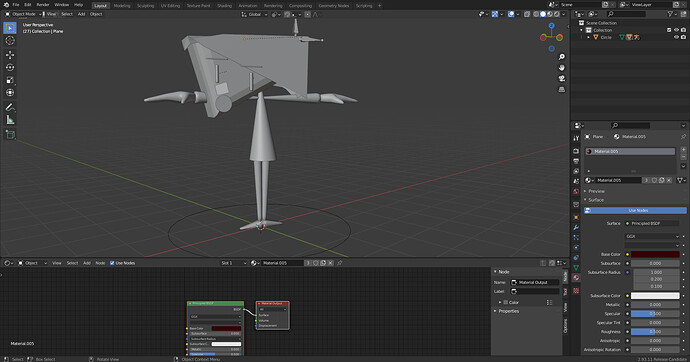Toggle X-ray mode in the viewport header
Screen dimensions: 690x362
tap(527, 14)
